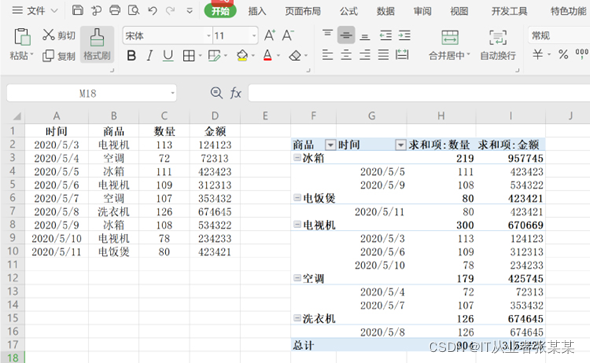590x363 pixels.
Task: Undo the last action
Action: coord(152,10)
